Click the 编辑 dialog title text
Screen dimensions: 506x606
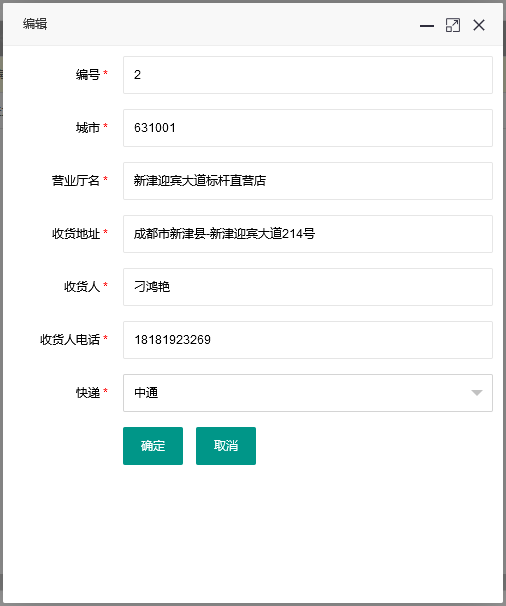click(35, 24)
